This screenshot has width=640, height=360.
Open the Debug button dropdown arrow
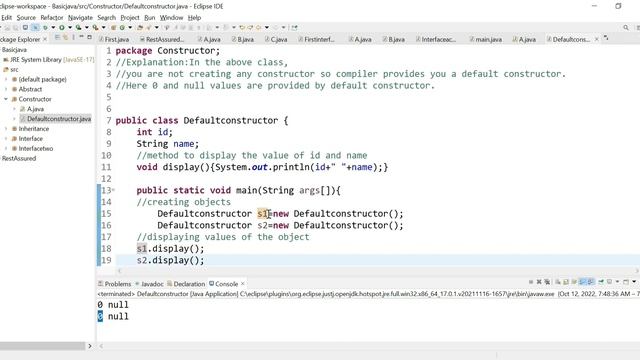[x=53, y=27]
